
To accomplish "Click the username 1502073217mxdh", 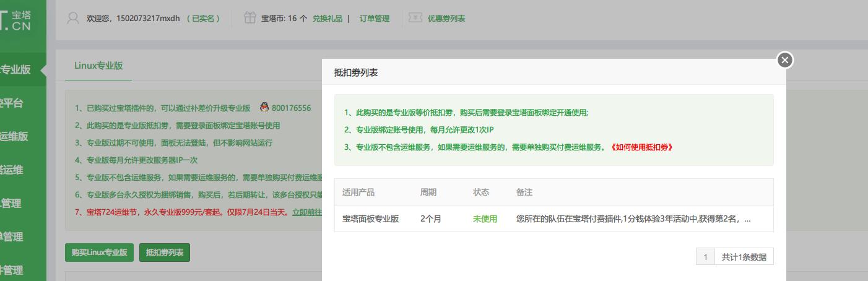I will [148, 19].
